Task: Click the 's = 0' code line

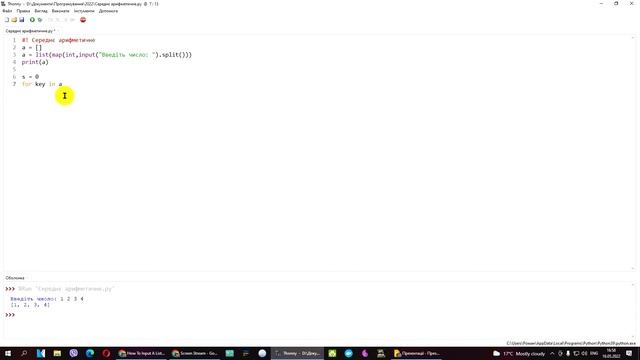Action: (30, 77)
